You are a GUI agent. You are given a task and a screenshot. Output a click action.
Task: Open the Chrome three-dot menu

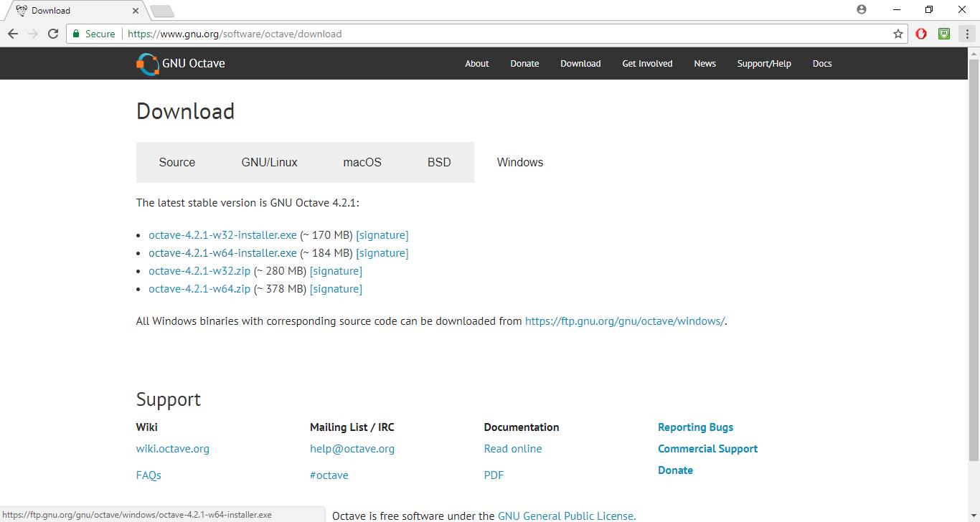tap(967, 34)
